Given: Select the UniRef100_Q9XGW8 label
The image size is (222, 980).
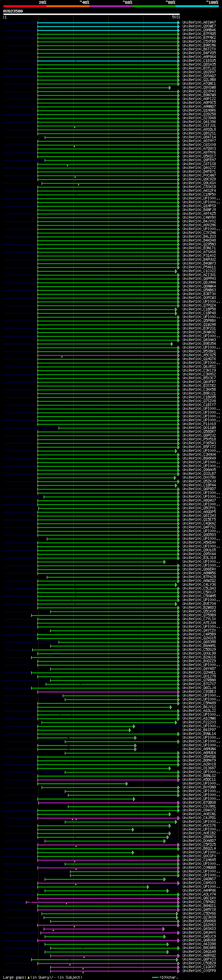Looking at the screenshot, I should coord(199,88).
